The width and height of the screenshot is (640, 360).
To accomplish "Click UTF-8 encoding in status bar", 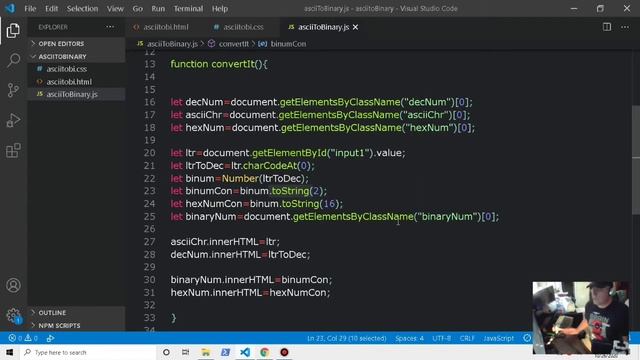I will click(x=441, y=338).
